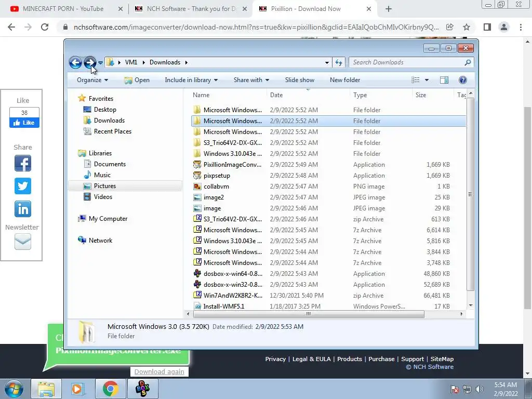Image resolution: width=532 pixels, height=399 pixels.
Task: Select Documents library
Action: [110, 164]
